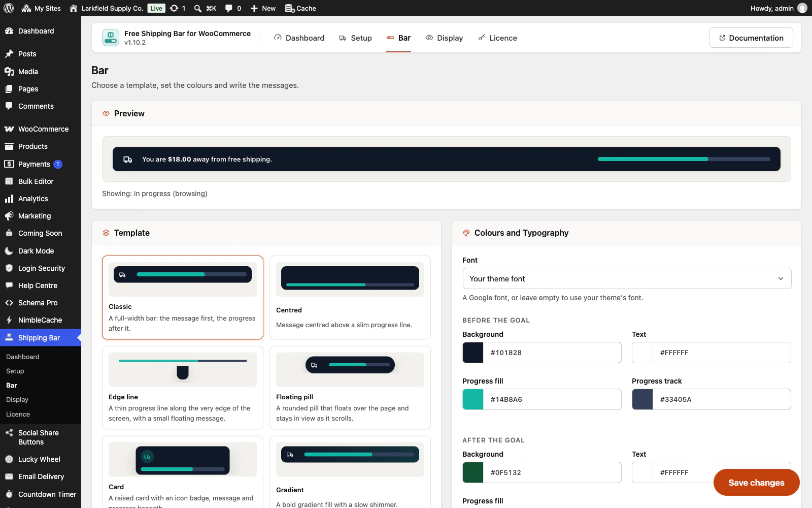The image size is (812, 508).
Task: Click the NimbleCache lightning icon
Action: tap(9, 320)
